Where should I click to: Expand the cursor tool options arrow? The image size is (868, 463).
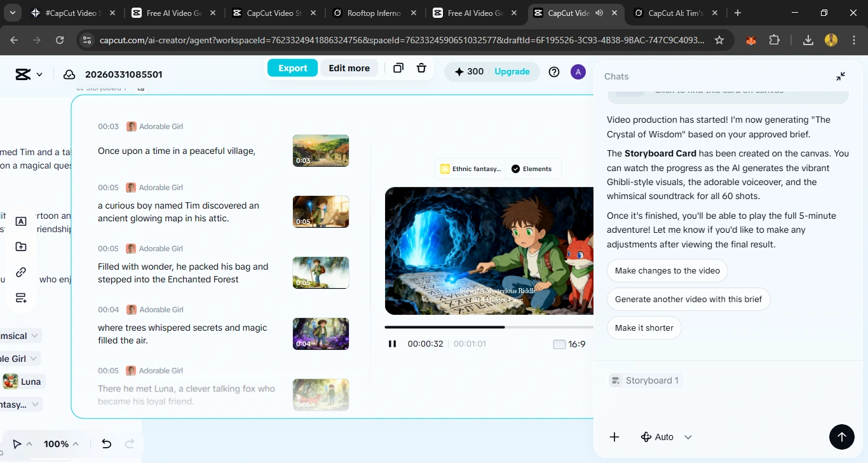click(x=29, y=444)
